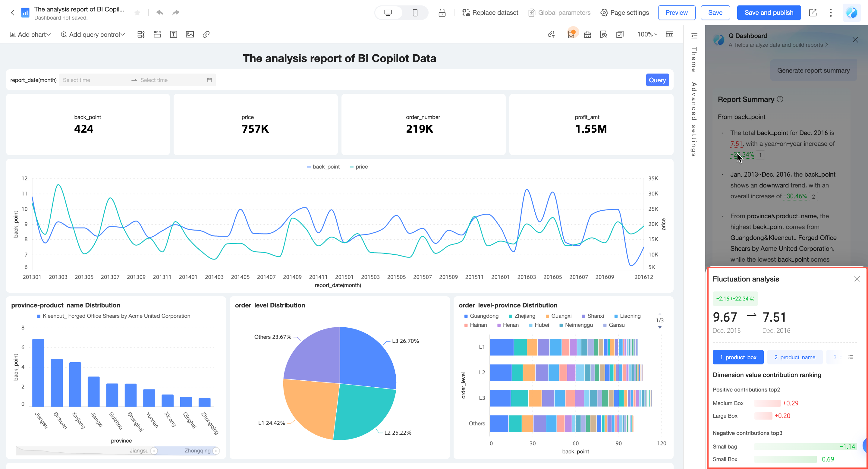This screenshot has width=868, height=469.
Task: Click Zhongqing handle on province range slider
Action: pyautogui.click(x=216, y=451)
